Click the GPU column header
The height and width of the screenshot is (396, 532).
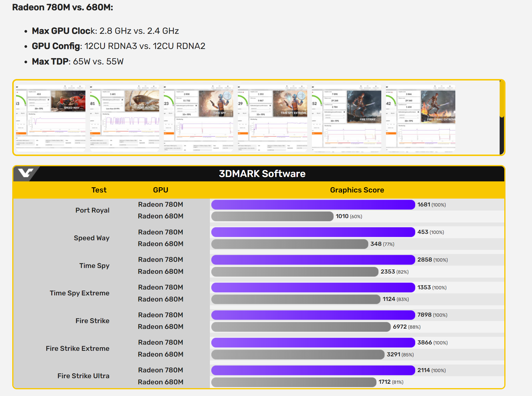point(161,190)
